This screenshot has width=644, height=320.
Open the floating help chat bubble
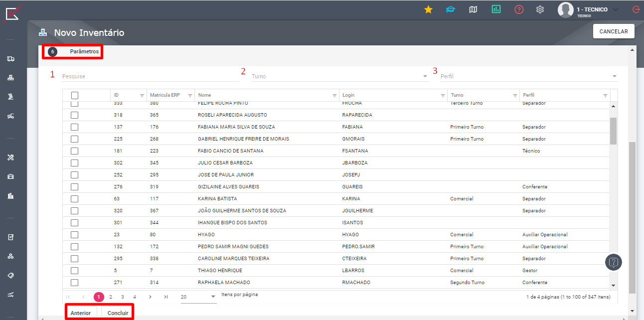614,262
